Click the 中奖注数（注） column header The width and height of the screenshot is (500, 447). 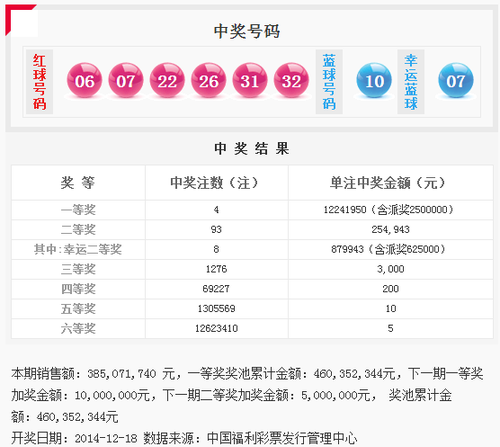click(214, 183)
